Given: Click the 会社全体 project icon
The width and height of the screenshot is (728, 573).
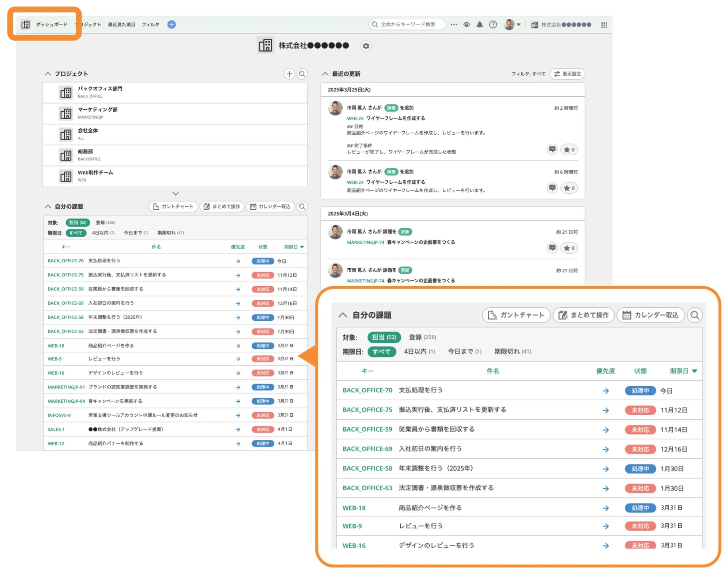Looking at the screenshot, I should point(66,135).
